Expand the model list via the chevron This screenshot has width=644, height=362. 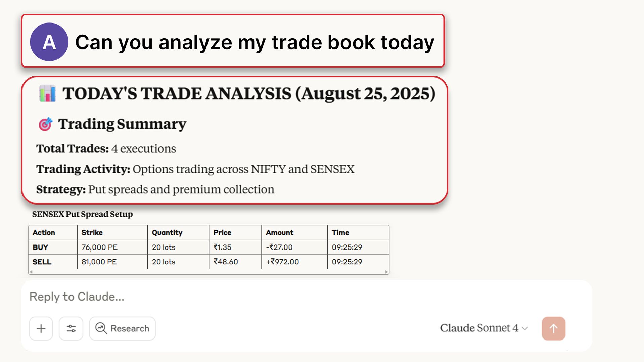coord(525,329)
